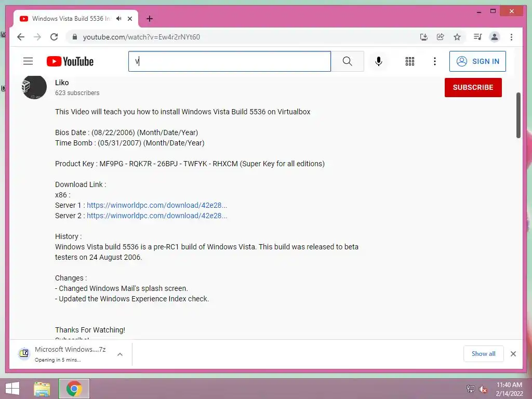Screen dimensions: 532x399
Task: Click the Time Bomb description line
Action: click(129, 143)
